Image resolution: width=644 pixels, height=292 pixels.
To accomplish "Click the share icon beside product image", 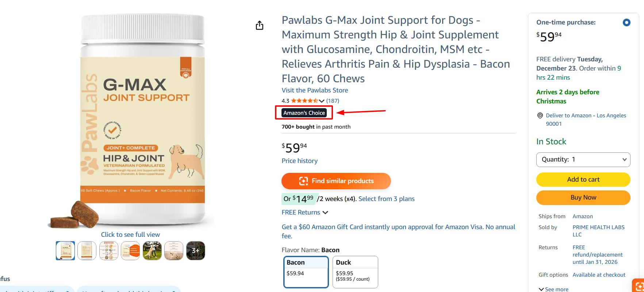I will point(260,25).
